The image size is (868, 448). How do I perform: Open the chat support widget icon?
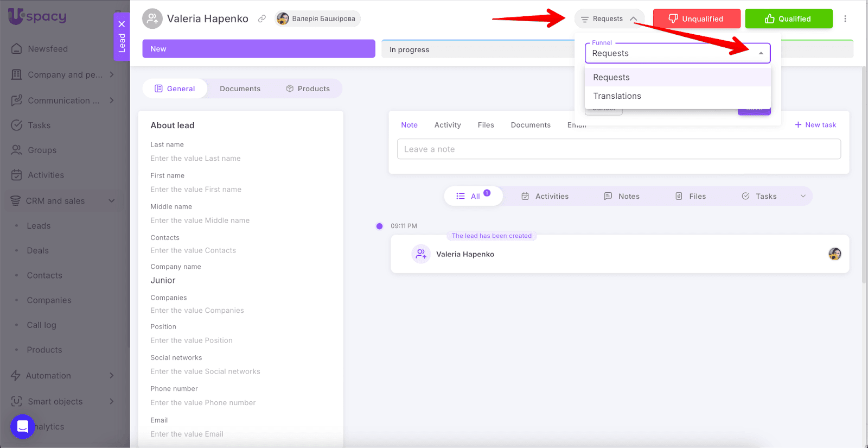[x=22, y=426]
